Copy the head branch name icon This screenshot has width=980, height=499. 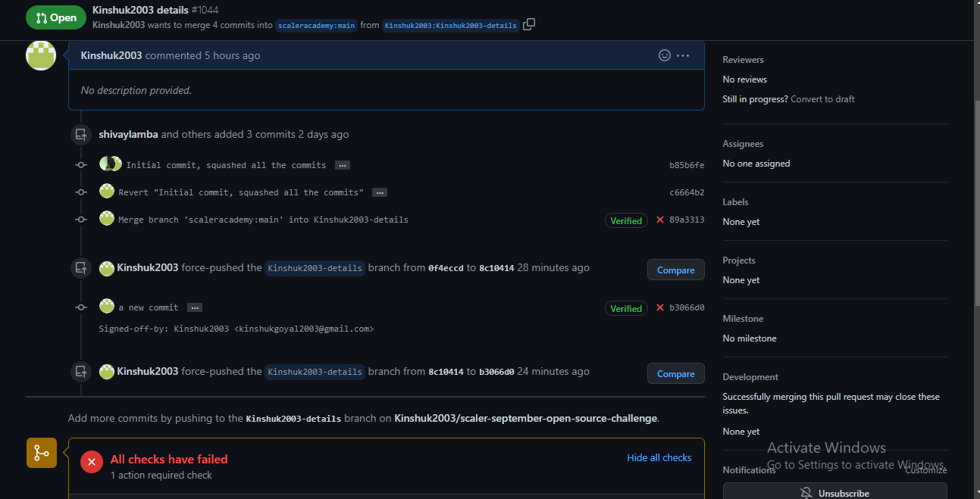coord(529,24)
